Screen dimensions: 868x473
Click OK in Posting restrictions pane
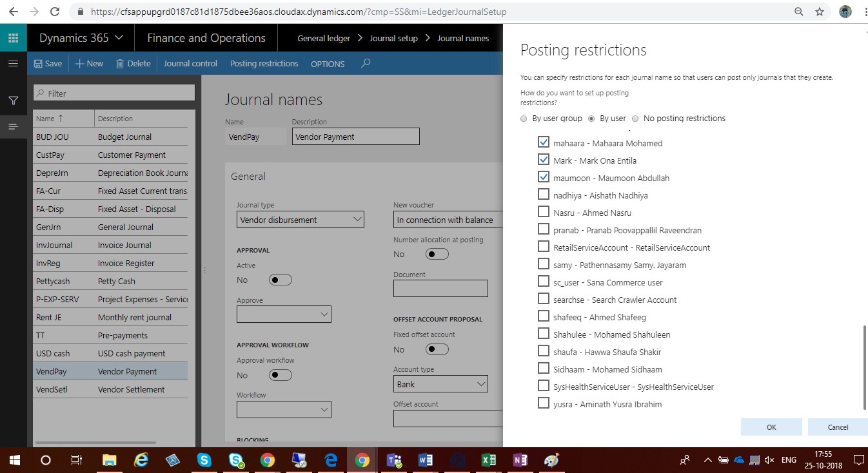tap(771, 427)
